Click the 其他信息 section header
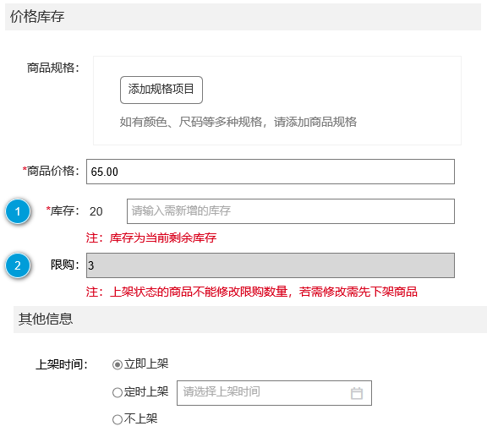This screenshot has width=487, height=448. [x=250, y=320]
